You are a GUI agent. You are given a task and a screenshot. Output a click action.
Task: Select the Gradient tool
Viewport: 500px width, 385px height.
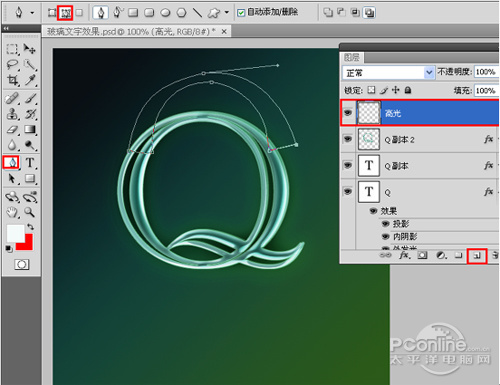[x=30, y=129]
